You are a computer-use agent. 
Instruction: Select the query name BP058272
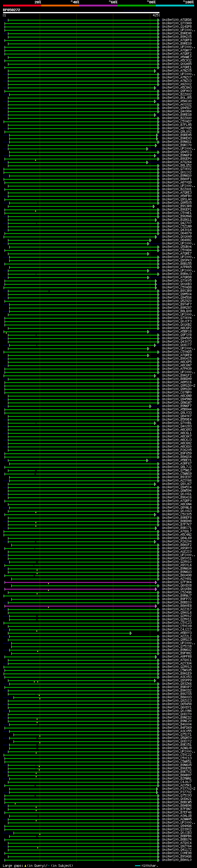11,10
